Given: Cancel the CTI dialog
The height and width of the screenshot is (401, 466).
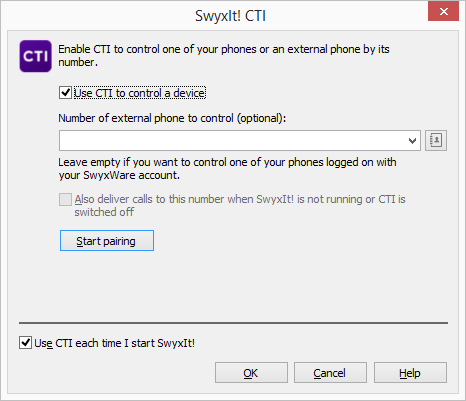Looking at the screenshot, I should pyautogui.click(x=330, y=373).
